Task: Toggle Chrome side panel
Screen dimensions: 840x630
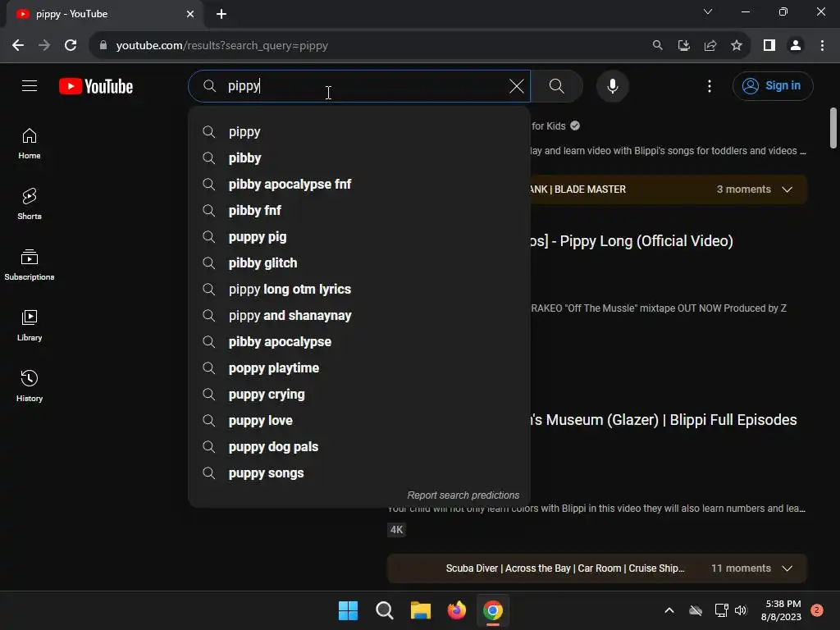Action: pyautogui.click(x=769, y=46)
